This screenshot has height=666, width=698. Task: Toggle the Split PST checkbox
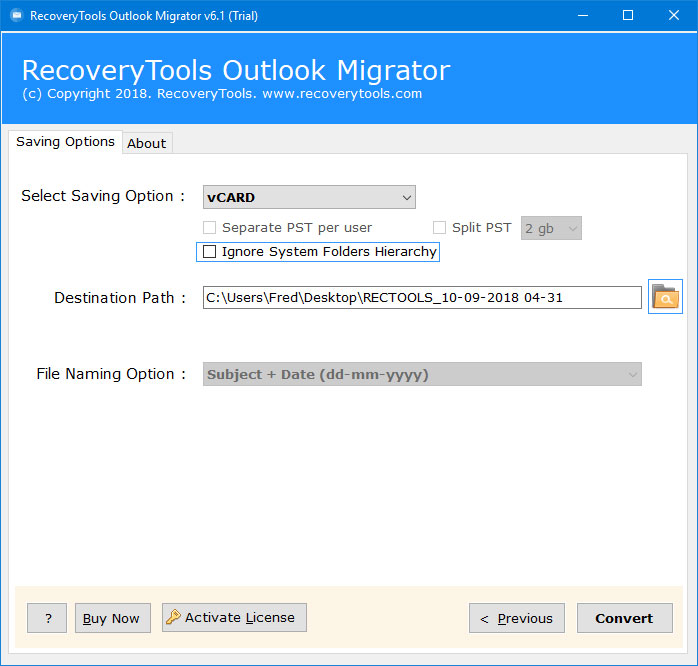coord(439,227)
